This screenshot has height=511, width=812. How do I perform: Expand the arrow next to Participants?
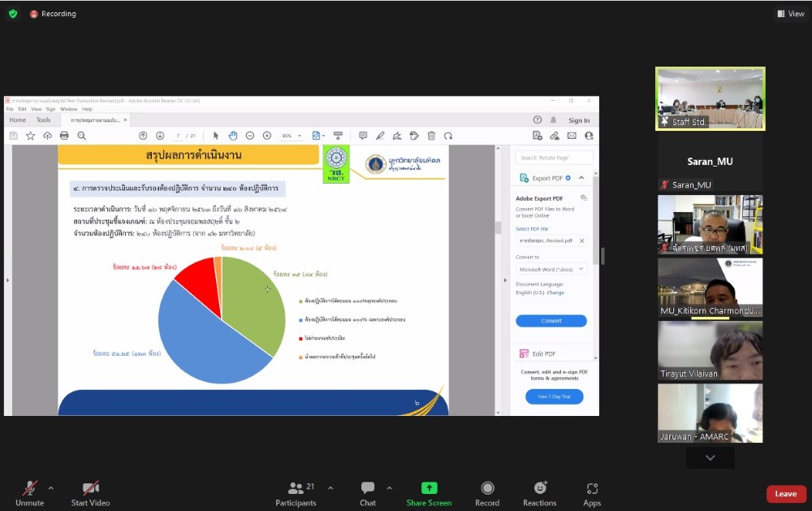330,488
